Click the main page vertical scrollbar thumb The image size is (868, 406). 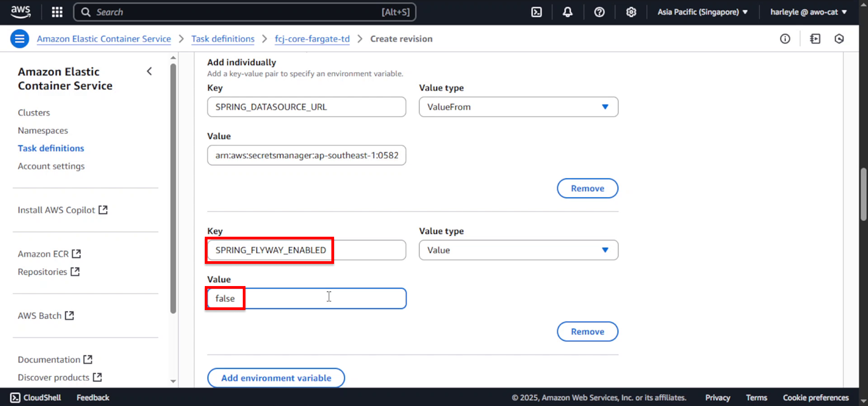tap(863, 195)
